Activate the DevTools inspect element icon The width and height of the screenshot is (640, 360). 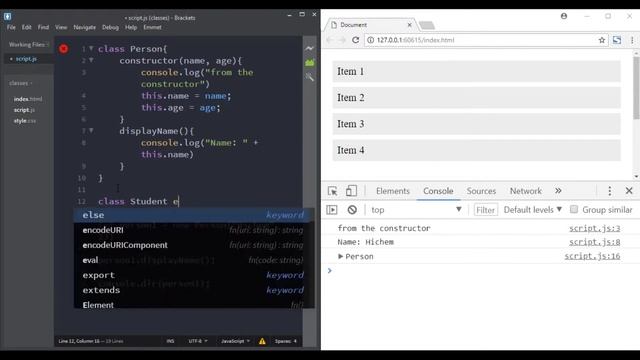tap(333, 191)
